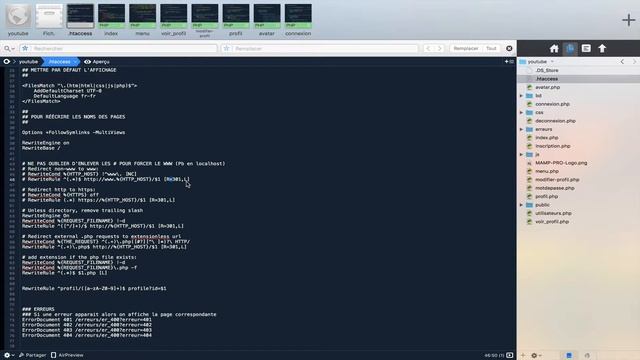640x360 pixels.
Task: Click the RewriteRule profil line in editor
Action: (x=94, y=288)
